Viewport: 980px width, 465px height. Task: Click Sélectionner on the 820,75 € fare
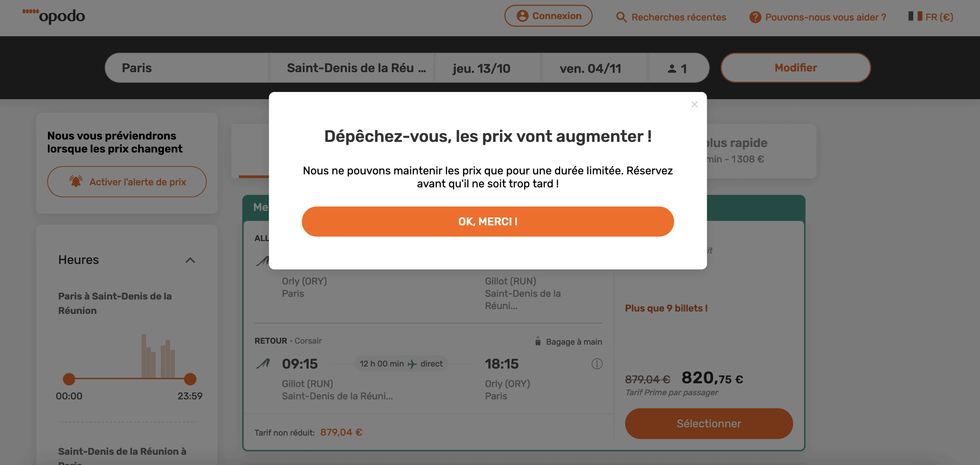(x=709, y=423)
